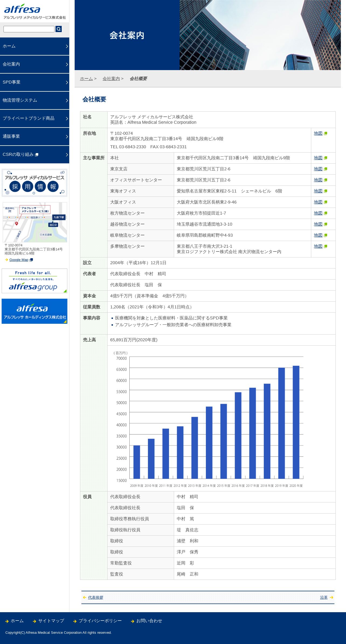Image resolution: width=346 pixels, height=644 pixels.
Task: Click the yellow arrow beside Google Map
Action: coord(6,260)
